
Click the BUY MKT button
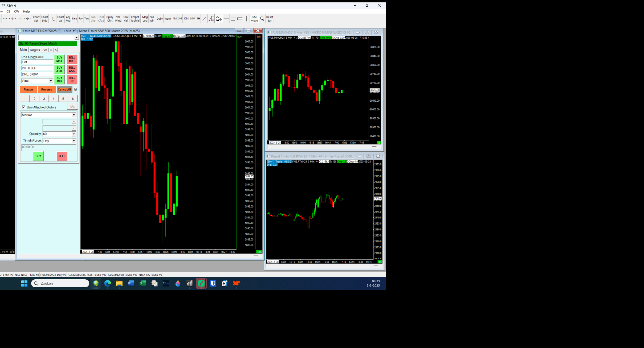[59, 59]
